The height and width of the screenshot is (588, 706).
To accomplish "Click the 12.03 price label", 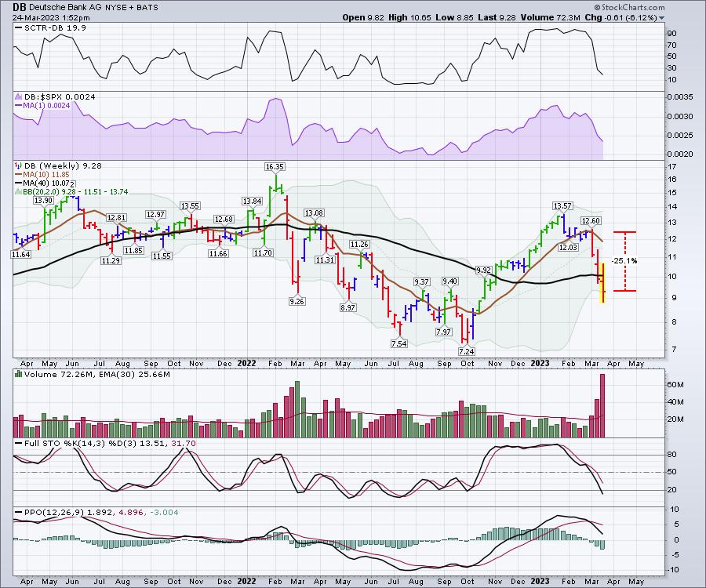I will tap(568, 248).
